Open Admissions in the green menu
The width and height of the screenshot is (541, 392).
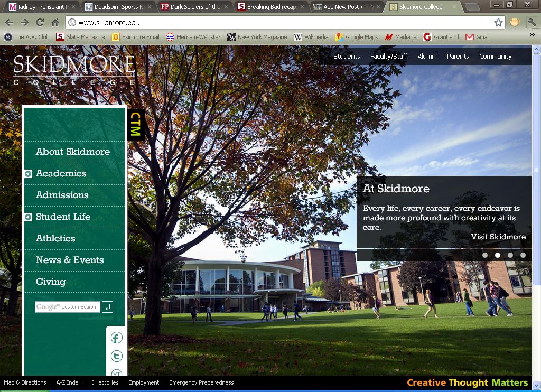[x=62, y=195]
